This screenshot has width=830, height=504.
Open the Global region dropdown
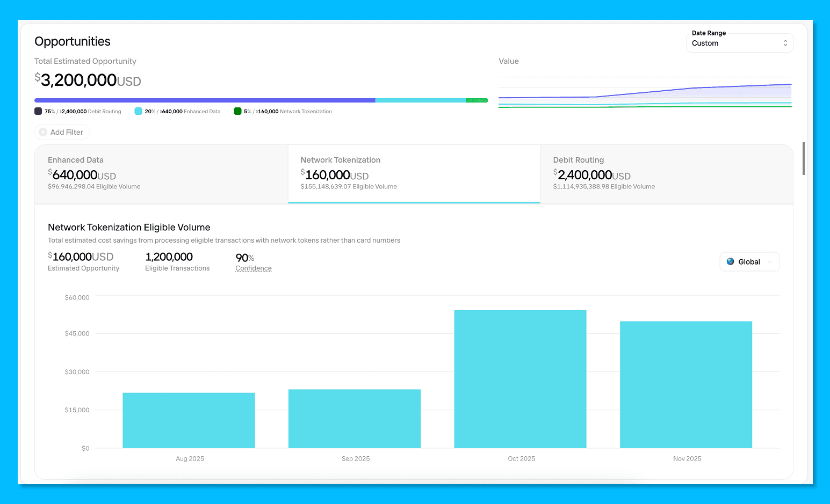(x=749, y=261)
